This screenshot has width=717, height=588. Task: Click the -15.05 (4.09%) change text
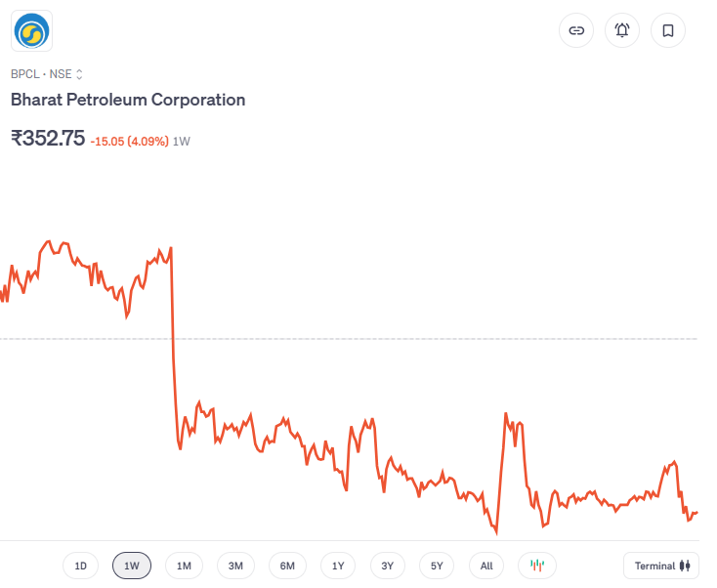(129, 142)
